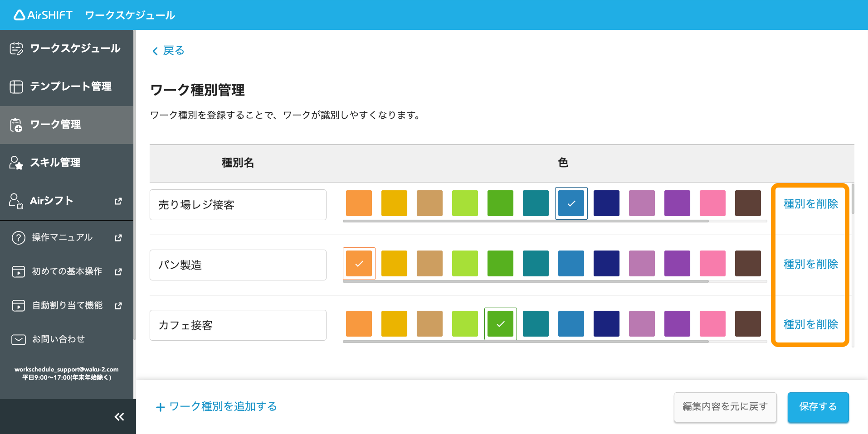Pick tan color for パン製造
Viewport: 868px width, 434px height.
tap(429, 263)
